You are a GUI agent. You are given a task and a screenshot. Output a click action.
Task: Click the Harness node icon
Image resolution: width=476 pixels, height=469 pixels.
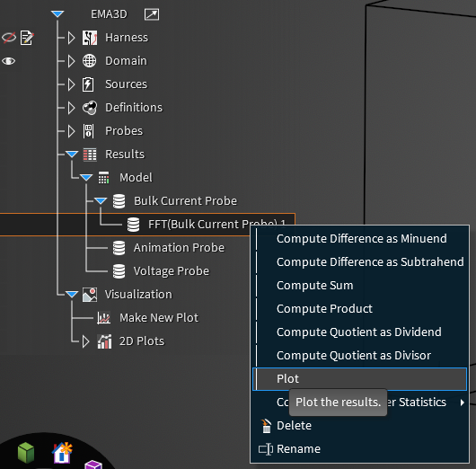[x=90, y=38]
